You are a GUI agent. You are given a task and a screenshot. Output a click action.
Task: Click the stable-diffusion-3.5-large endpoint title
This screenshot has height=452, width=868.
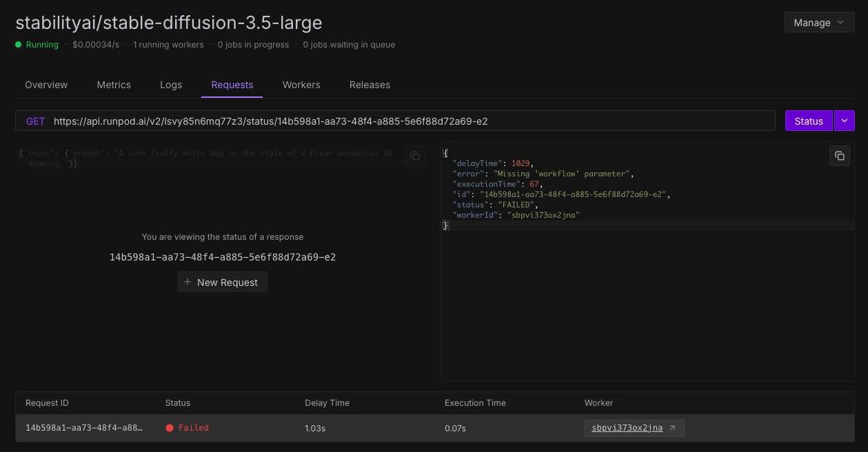(x=169, y=22)
